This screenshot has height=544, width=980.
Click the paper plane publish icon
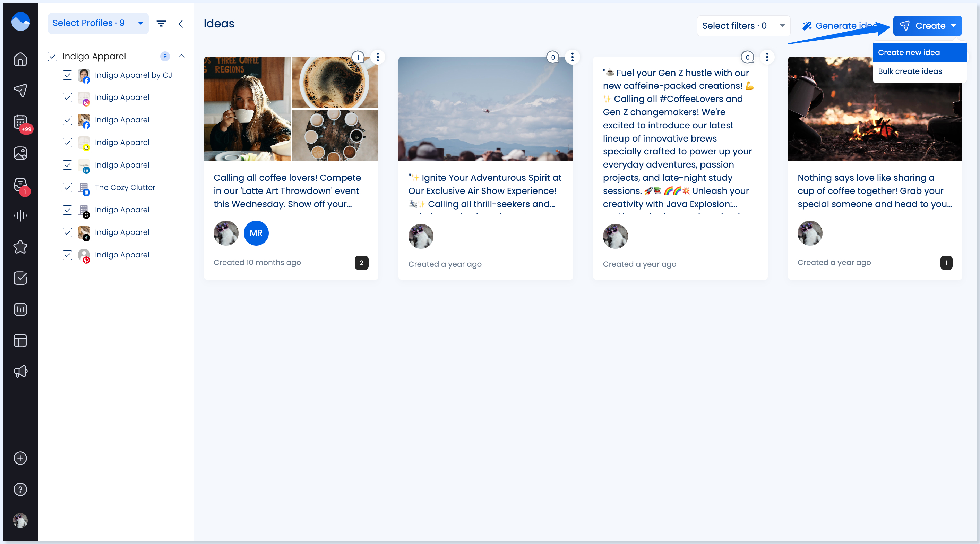click(x=20, y=90)
